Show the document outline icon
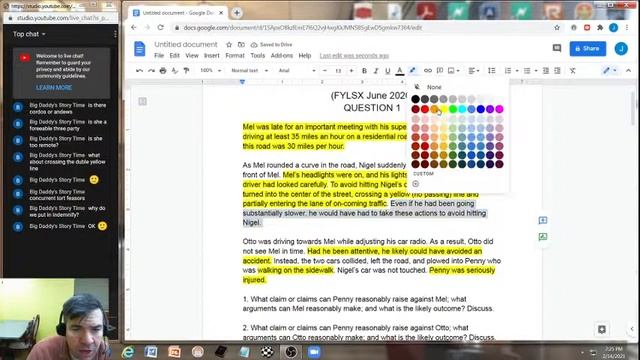The width and height of the screenshot is (640, 360). coord(142,101)
